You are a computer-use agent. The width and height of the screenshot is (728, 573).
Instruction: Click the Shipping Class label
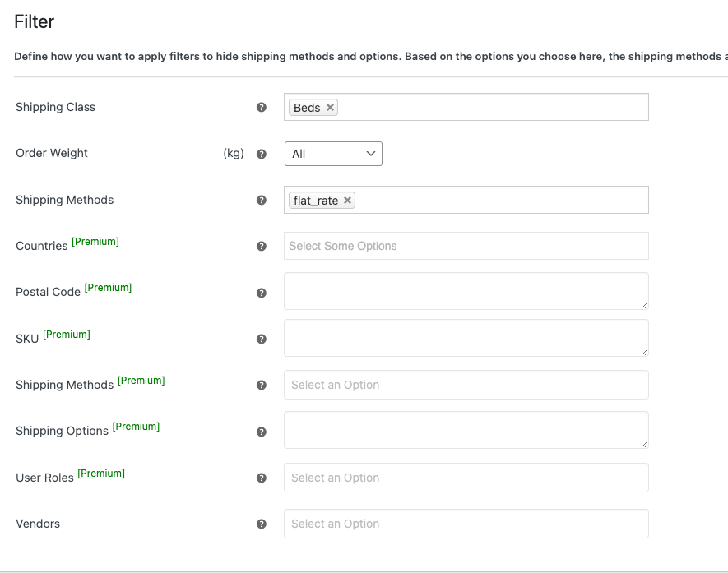55,107
